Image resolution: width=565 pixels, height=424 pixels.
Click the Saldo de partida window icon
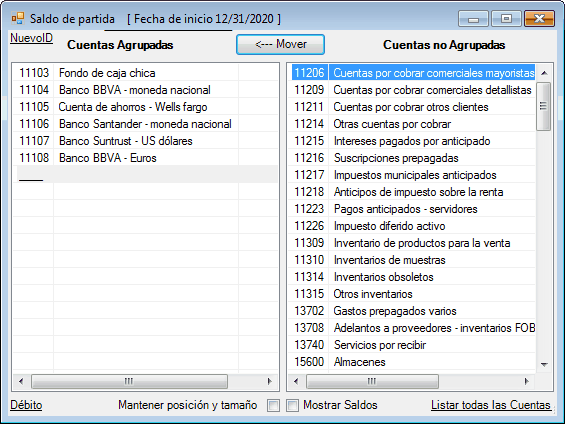point(18,18)
